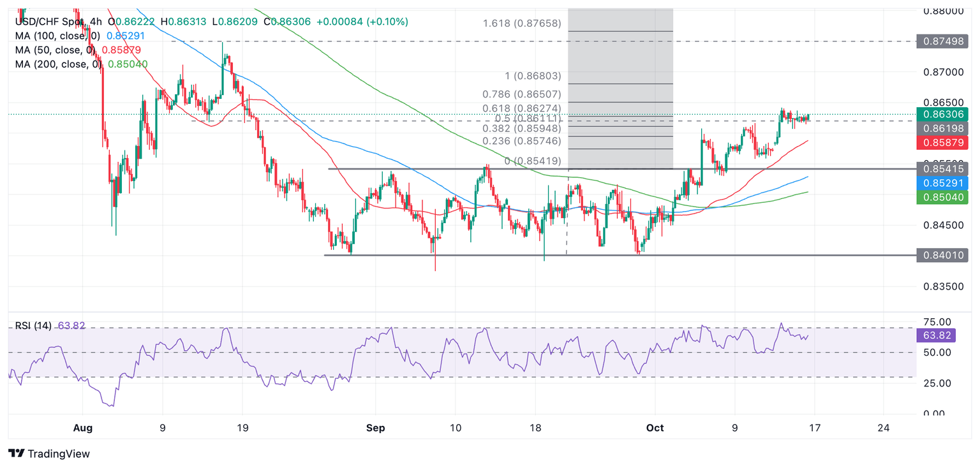Screen dimensions: 980x468
Task: Select the 1.618 (0.87658) Fibonacci level label
Action: tap(522, 24)
